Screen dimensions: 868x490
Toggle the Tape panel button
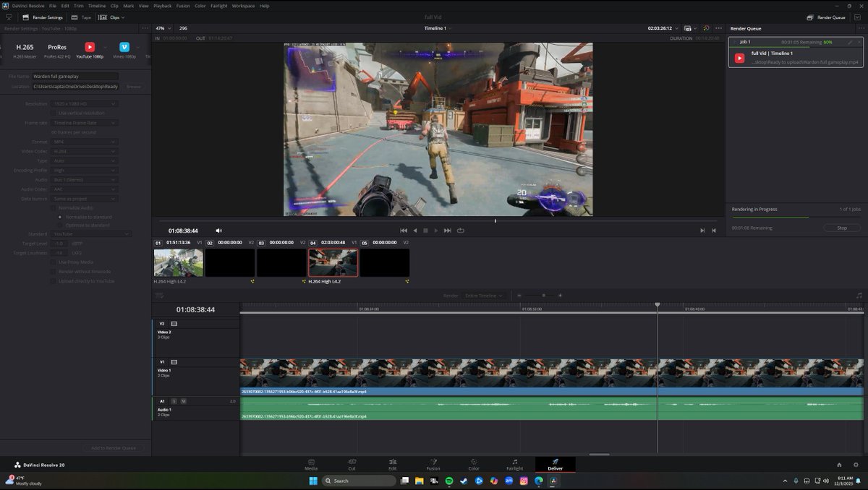[81, 17]
